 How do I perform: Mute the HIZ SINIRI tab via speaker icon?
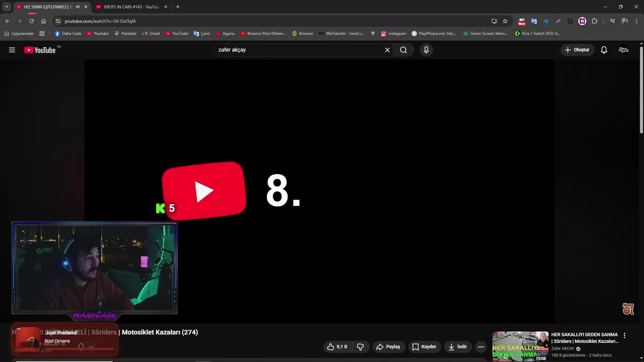[77, 7]
